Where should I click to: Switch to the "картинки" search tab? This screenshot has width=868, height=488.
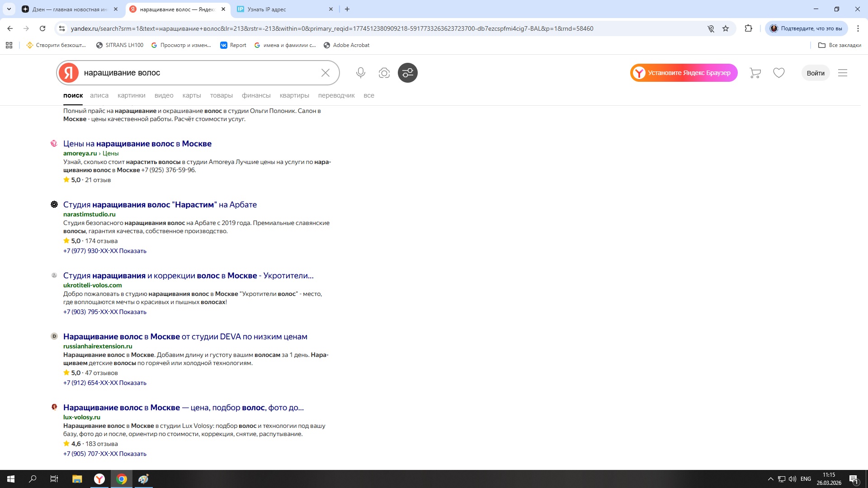131,95
